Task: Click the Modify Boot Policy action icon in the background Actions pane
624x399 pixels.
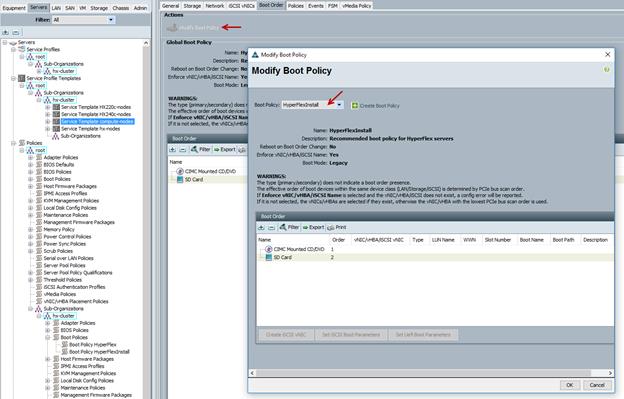Action: (172, 27)
